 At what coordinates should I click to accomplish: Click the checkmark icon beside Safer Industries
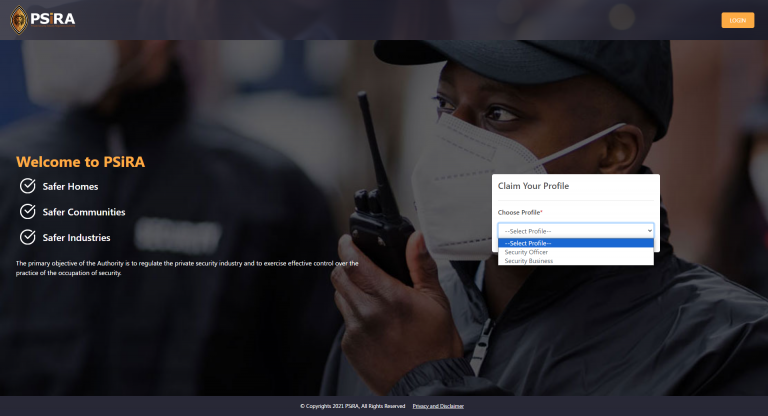(28, 237)
